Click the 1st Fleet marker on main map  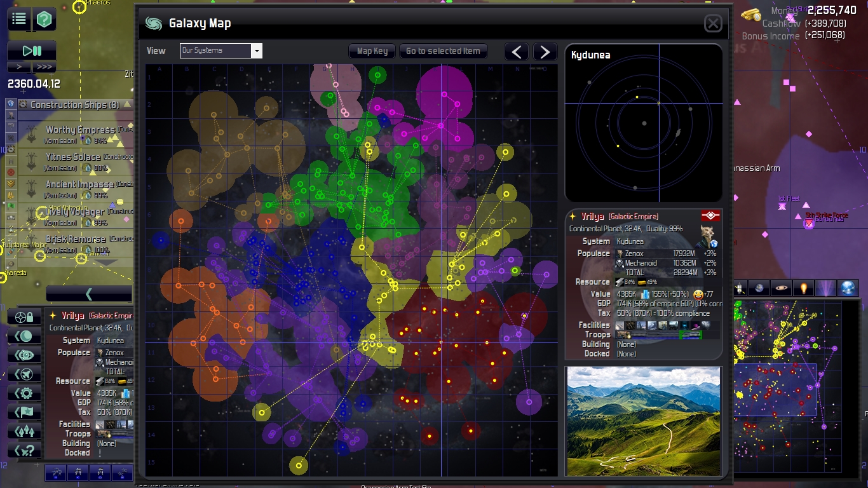coord(782,206)
